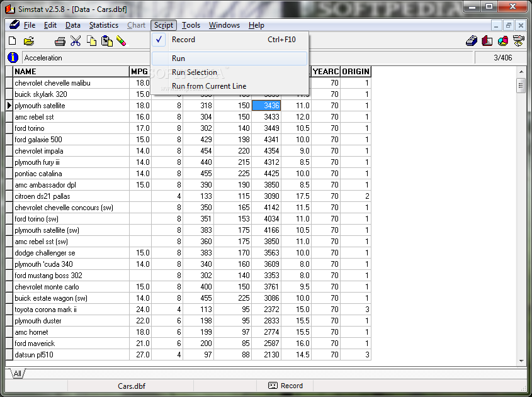
Task: Click the MPG column header
Action: 140,72
